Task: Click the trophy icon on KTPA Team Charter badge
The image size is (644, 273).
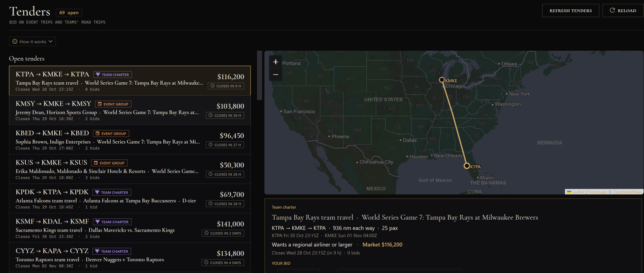Action: click(98, 74)
